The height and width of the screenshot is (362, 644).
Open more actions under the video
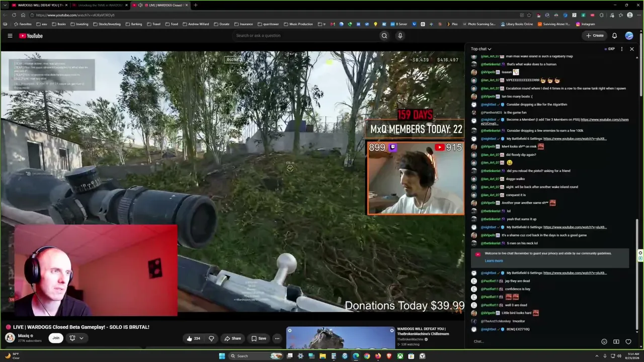pyautogui.click(x=277, y=338)
